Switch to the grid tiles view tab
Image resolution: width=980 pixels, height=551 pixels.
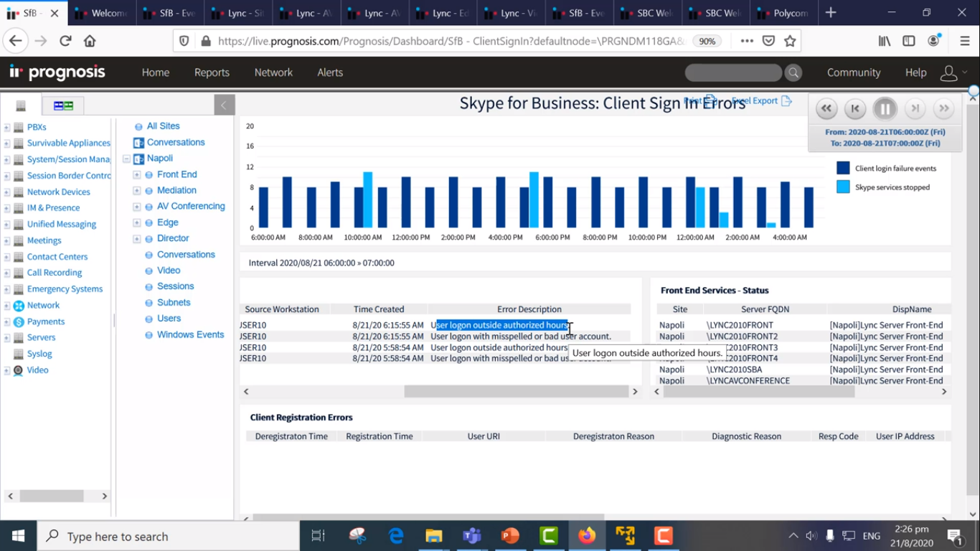(63, 105)
